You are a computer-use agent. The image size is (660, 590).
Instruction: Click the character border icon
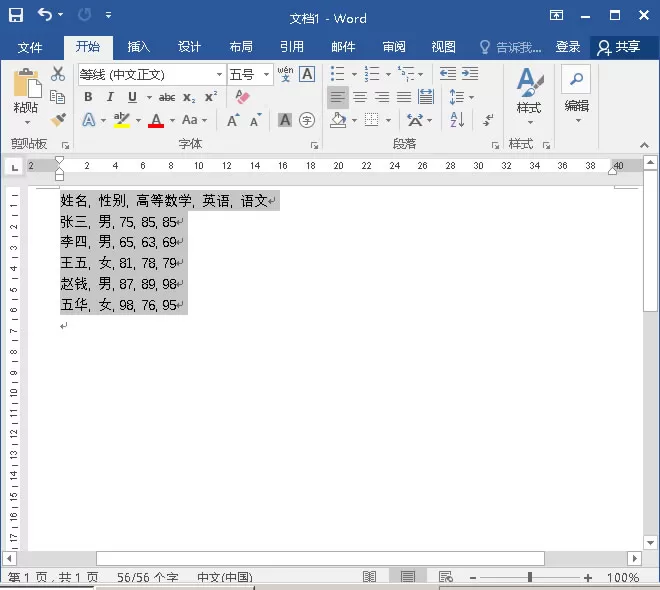click(x=307, y=74)
